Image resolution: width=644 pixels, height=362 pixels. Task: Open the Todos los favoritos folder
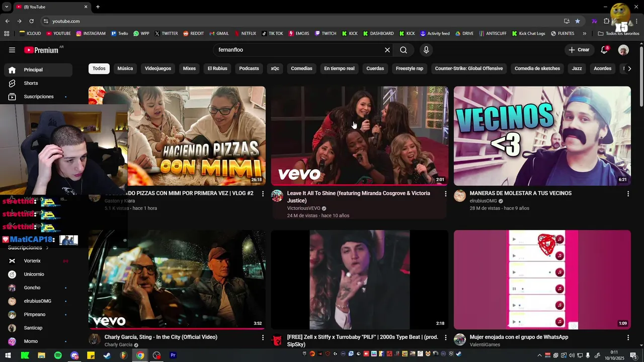point(618,33)
